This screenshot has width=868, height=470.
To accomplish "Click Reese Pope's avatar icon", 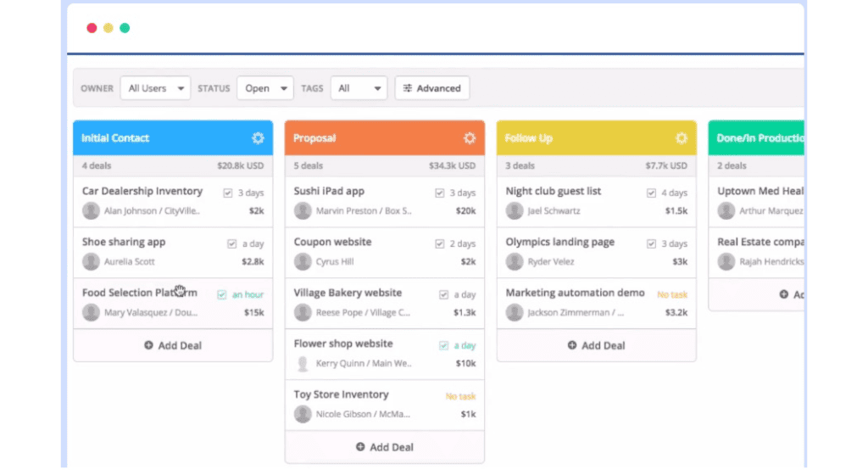I will (x=303, y=312).
